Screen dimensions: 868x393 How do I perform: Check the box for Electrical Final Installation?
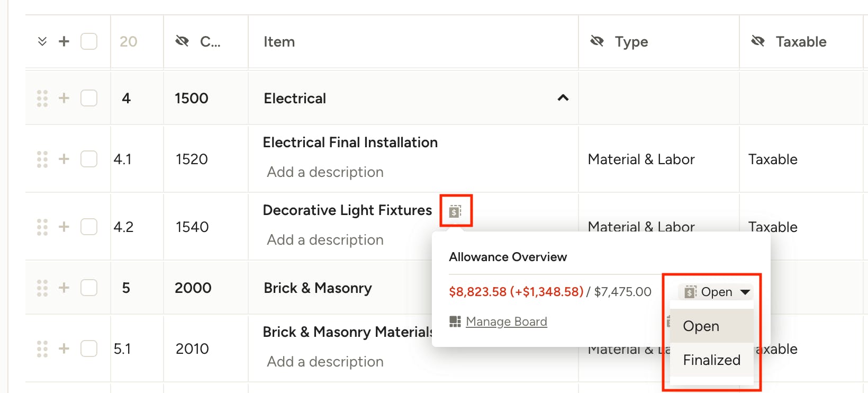[89, 159]
